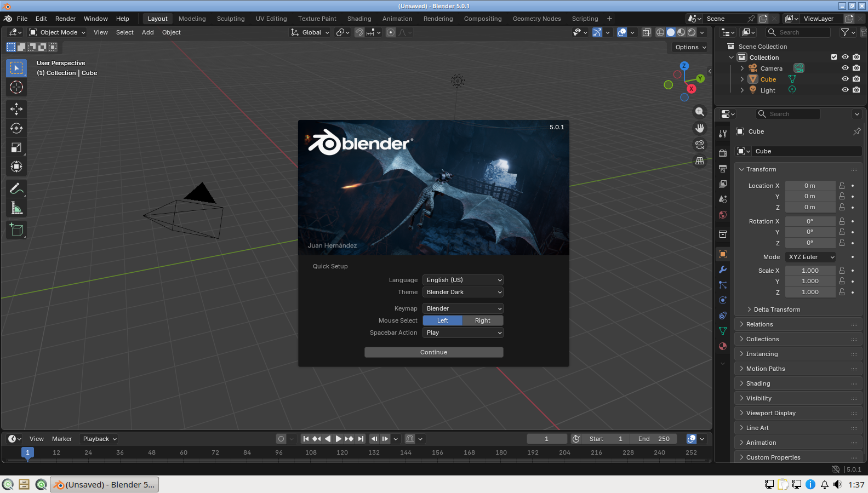
Task: Click the Scale X value field
Action: [x=810, y=271]
